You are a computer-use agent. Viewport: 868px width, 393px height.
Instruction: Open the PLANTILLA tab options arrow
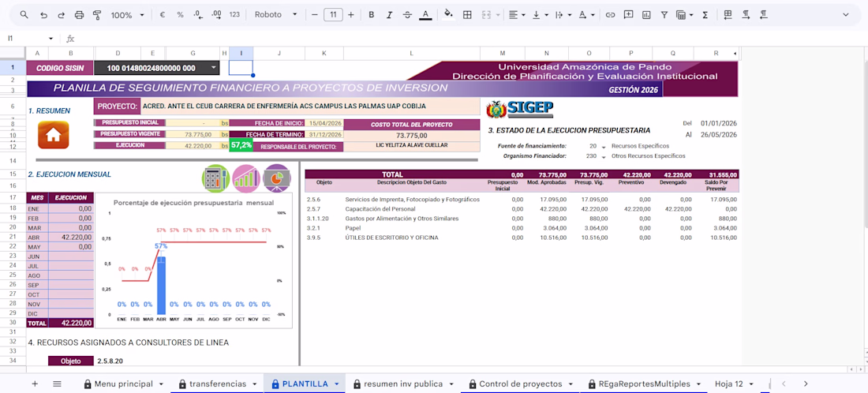pos(337,384)
